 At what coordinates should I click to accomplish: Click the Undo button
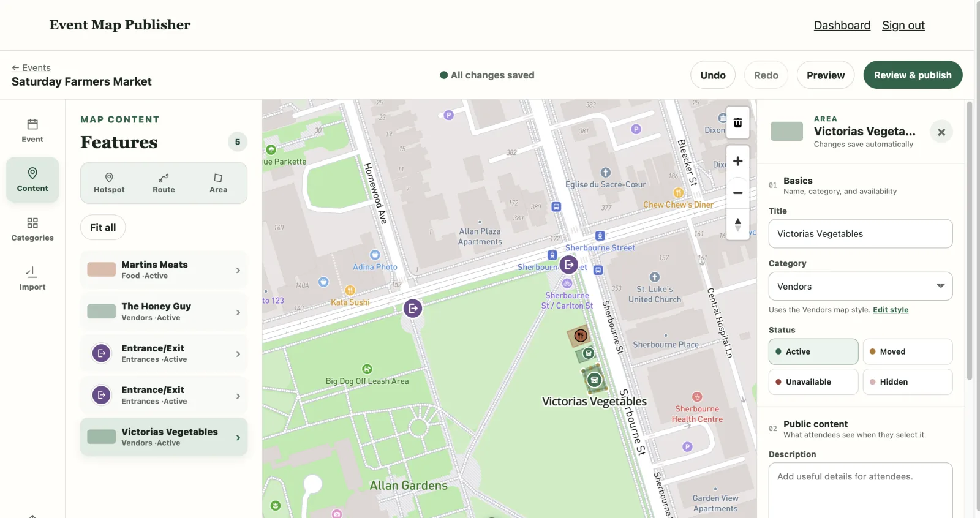tap(713, 75)
